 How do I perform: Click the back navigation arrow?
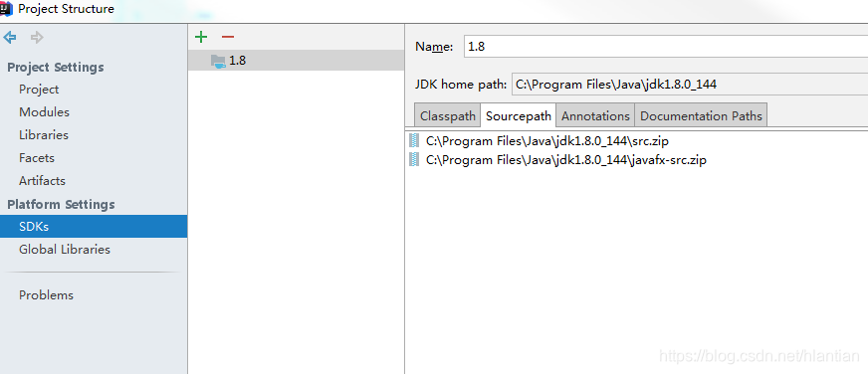click(x=9, y=38)
